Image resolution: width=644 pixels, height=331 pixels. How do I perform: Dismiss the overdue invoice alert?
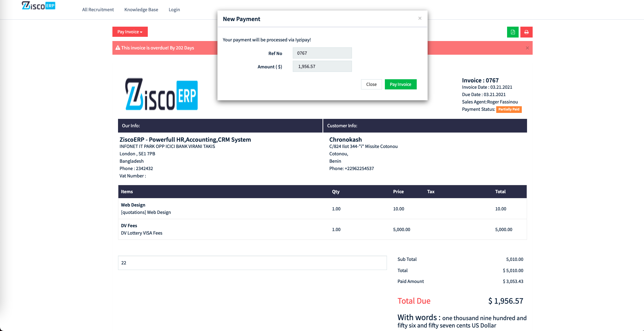point(527,48)
